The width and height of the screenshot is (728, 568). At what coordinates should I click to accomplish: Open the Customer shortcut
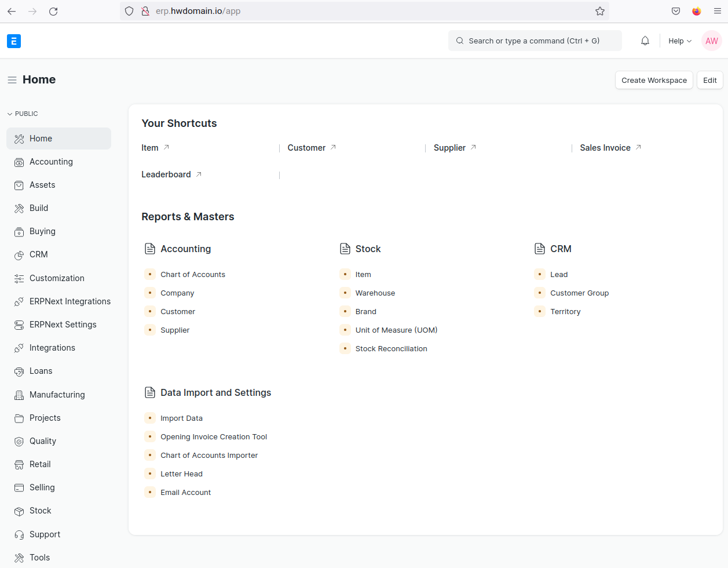pyautogui.click(x=312, y=148)
